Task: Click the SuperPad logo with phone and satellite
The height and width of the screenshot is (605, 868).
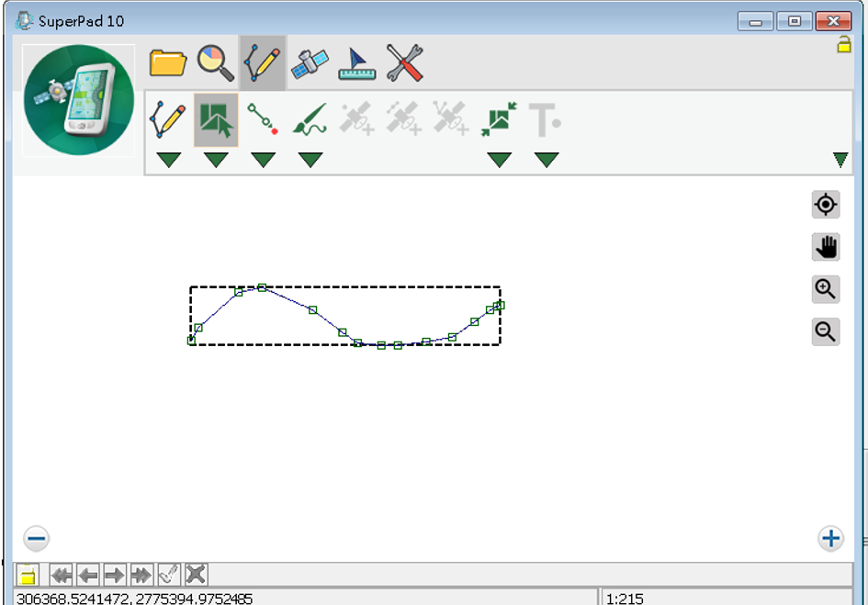Action: [x=79, y=100]
